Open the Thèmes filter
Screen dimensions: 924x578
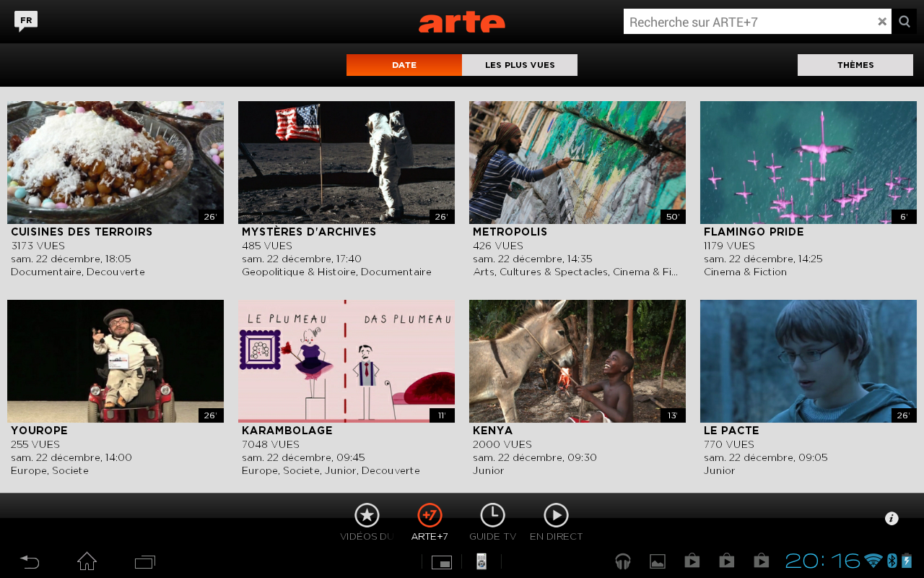pos(855,65)
